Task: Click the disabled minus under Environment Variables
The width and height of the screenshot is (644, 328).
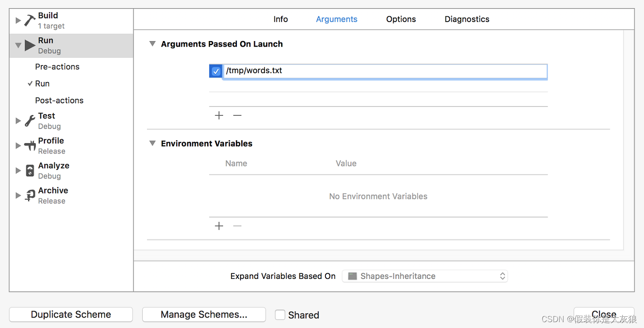Action: 237,226
